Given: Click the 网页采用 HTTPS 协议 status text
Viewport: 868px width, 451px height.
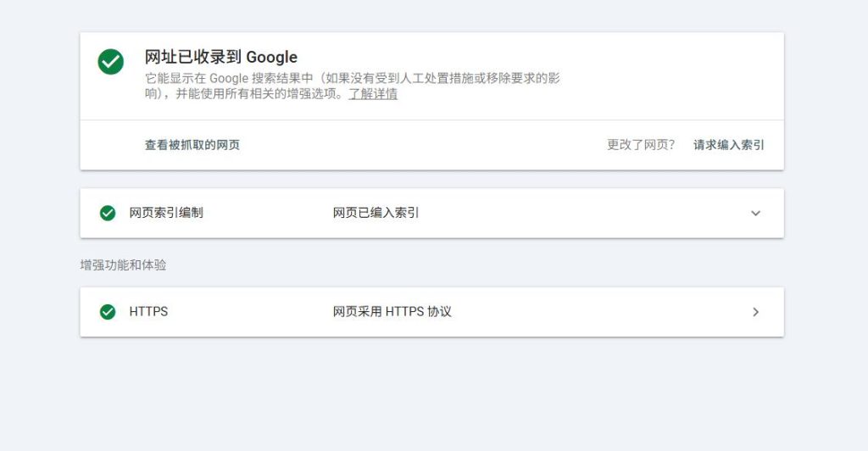Looking at the screenshot, I should [392, 312].
